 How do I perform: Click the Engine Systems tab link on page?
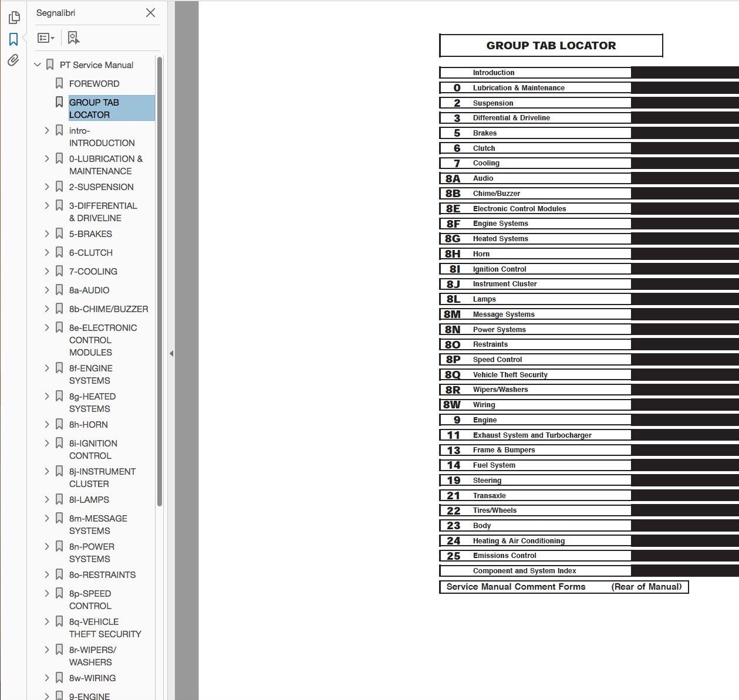point(500,224)
